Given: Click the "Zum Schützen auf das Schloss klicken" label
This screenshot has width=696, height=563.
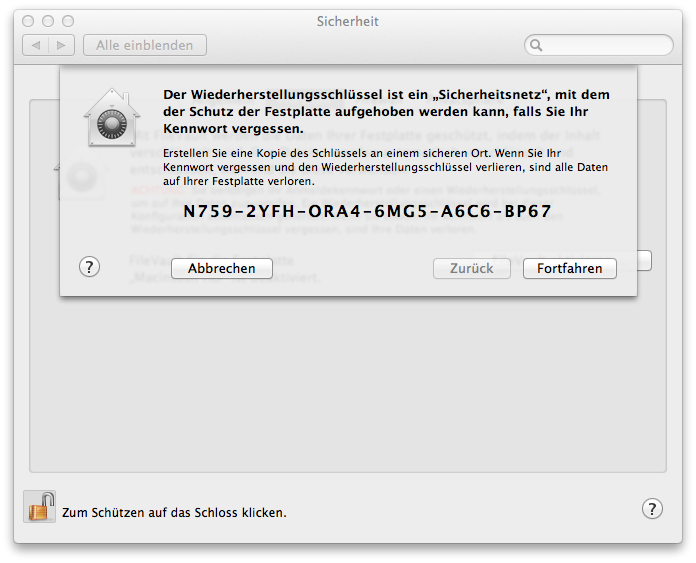Looking at the screenshot, I should [174, 512].
